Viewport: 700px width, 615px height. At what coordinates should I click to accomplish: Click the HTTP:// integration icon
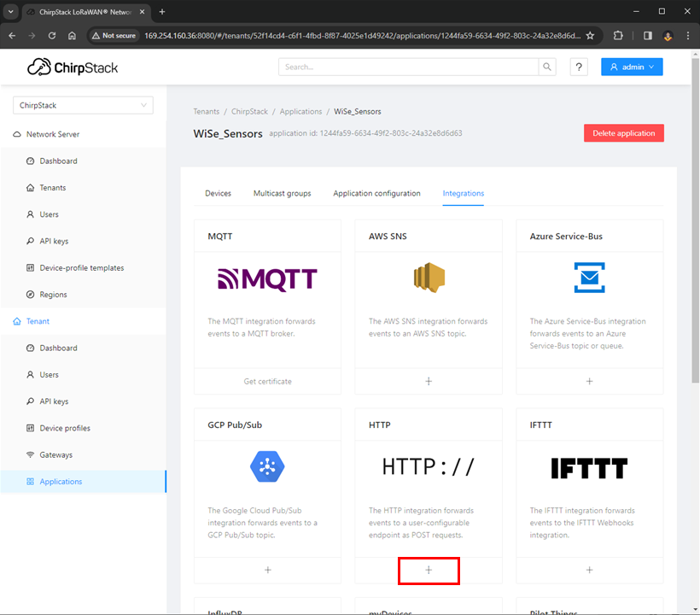tap(428, 466)
